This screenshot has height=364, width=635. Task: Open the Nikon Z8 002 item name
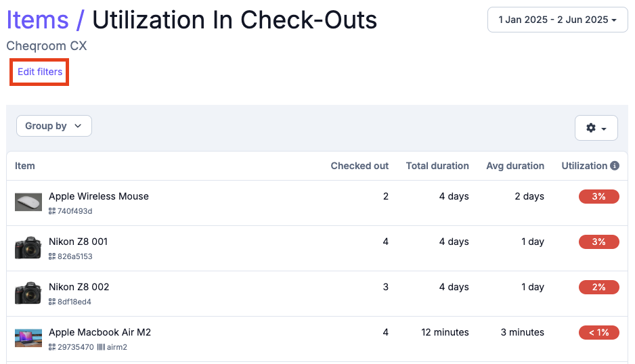coord(79,287)
